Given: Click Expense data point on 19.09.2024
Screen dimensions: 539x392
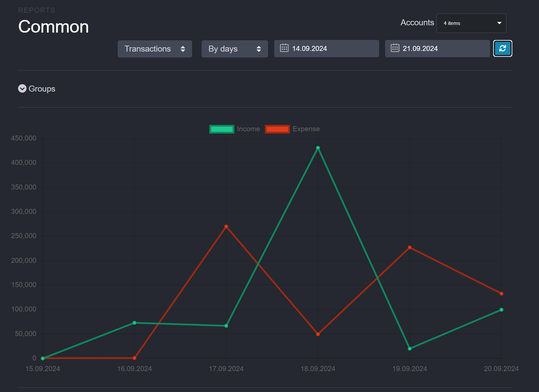Looking at the screenshot, I should (409, 247).
